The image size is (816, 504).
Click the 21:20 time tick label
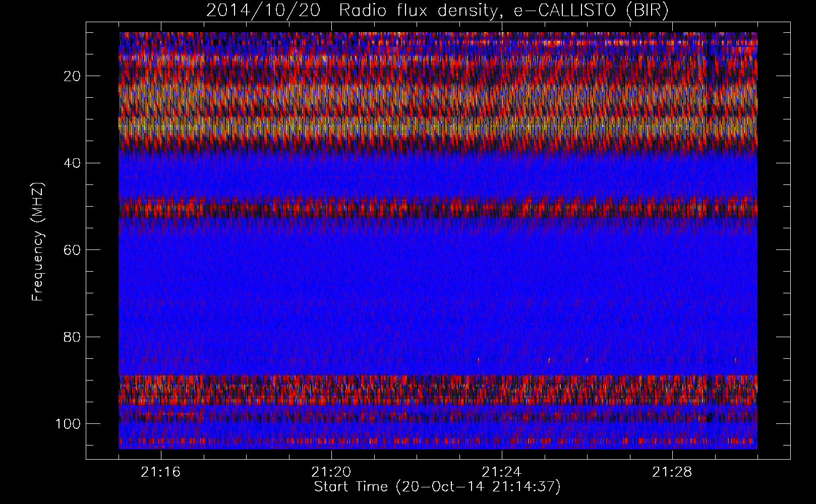tap(331, 472)
